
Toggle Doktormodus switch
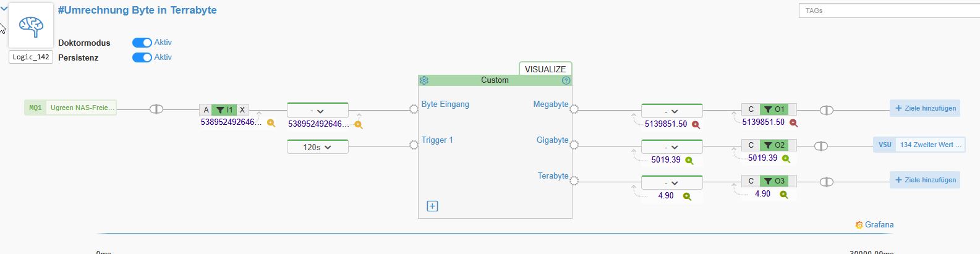coord(142,43)
